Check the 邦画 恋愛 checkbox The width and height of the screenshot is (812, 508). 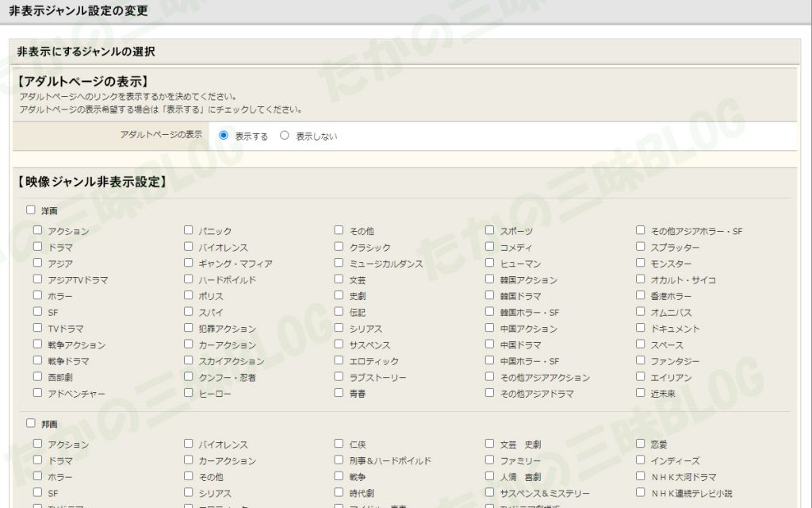tap(640, 443)
